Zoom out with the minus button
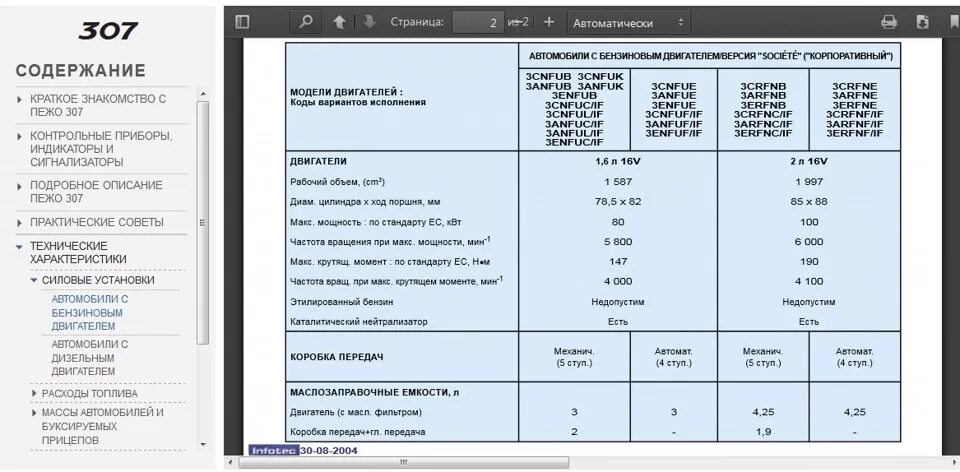 point(519,22)
